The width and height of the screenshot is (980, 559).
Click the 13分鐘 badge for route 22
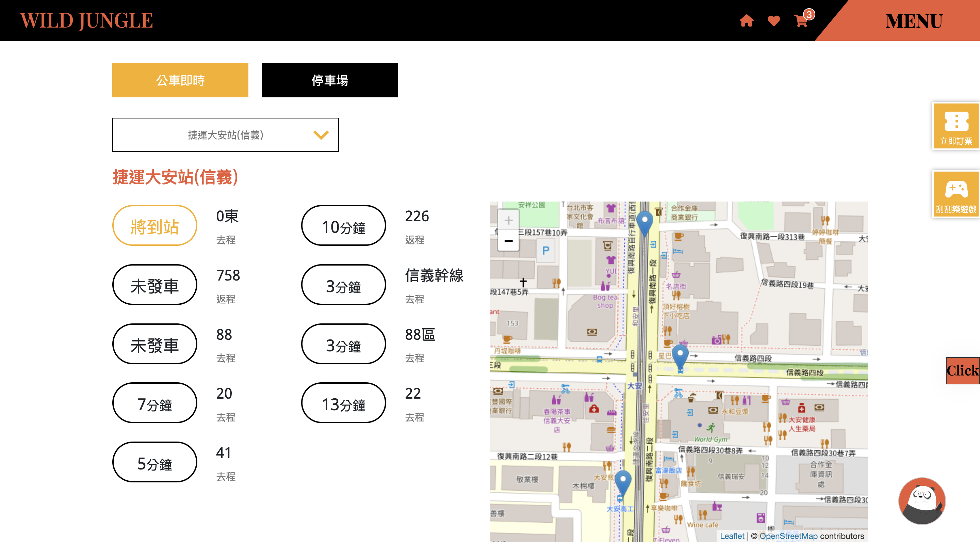(x=343, y=403)
